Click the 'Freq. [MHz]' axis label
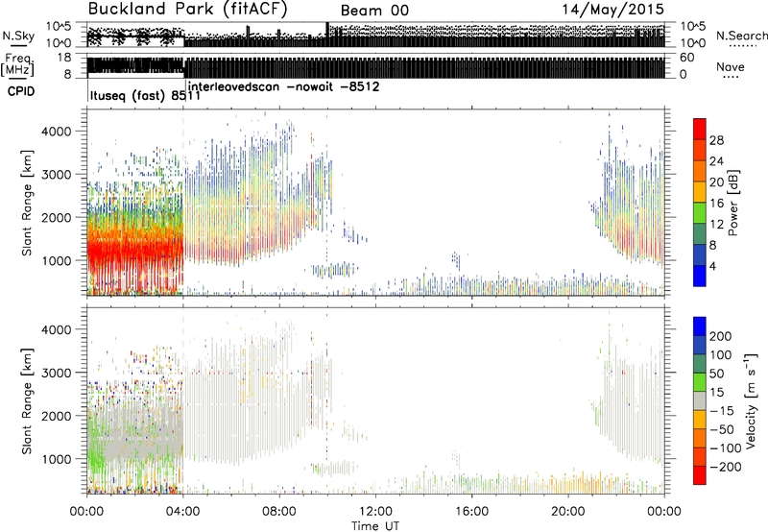 pos(18,65)
